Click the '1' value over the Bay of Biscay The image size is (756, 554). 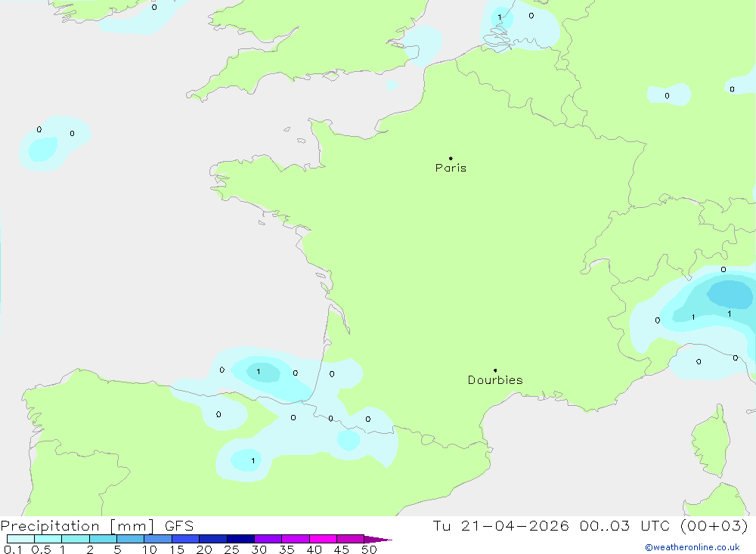(259, 371)
